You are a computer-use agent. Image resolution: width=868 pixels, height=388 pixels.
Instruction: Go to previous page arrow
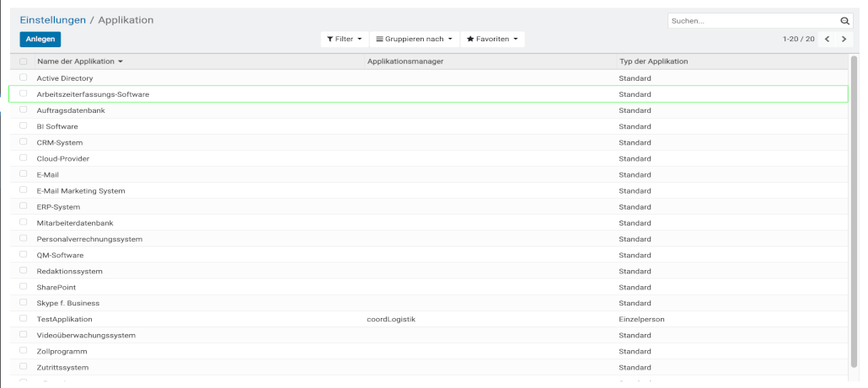[827, 40]
